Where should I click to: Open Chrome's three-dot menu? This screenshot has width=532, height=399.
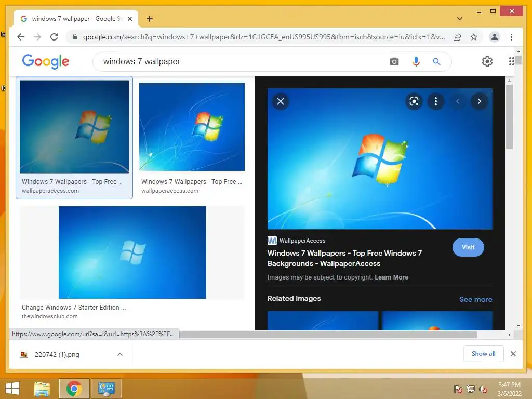tap(511, 37)
